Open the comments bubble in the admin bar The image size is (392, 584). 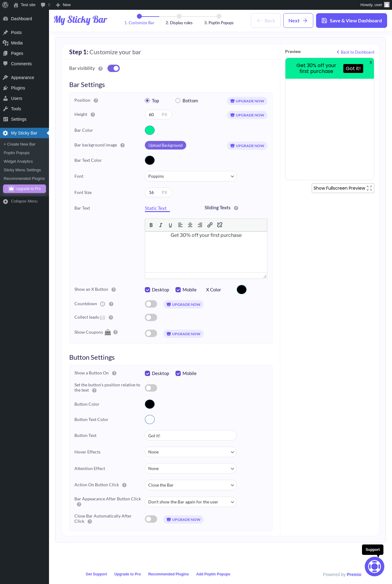[x=45, y=5]
